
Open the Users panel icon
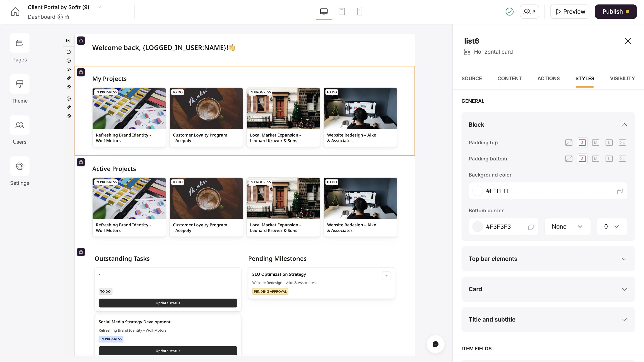click(x=19, y=125)
